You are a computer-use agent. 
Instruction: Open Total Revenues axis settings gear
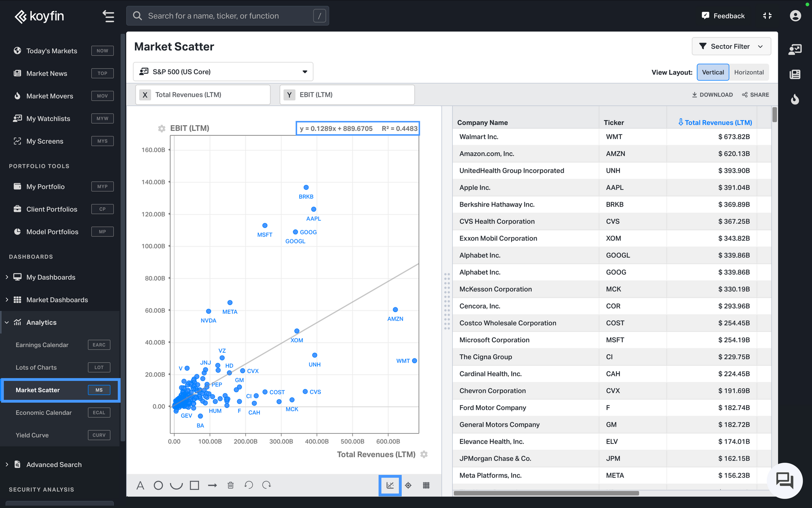[424, 454]
